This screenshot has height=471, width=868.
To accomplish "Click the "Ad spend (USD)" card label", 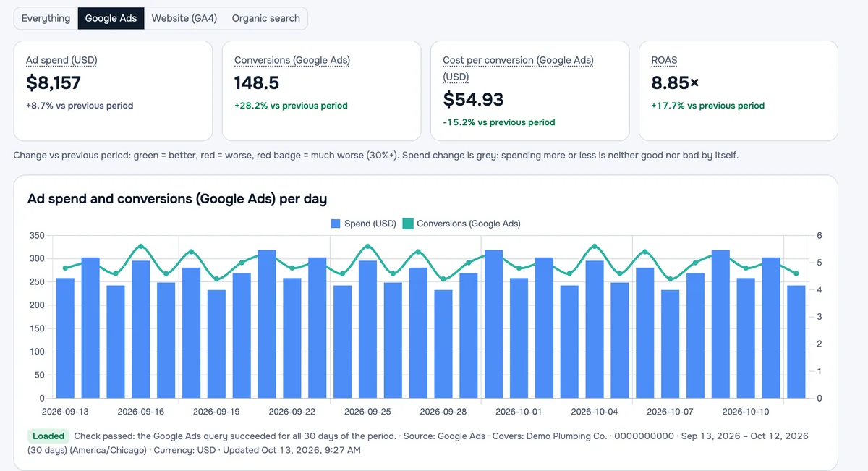I will pyautogui.click(x=61, y=60).
